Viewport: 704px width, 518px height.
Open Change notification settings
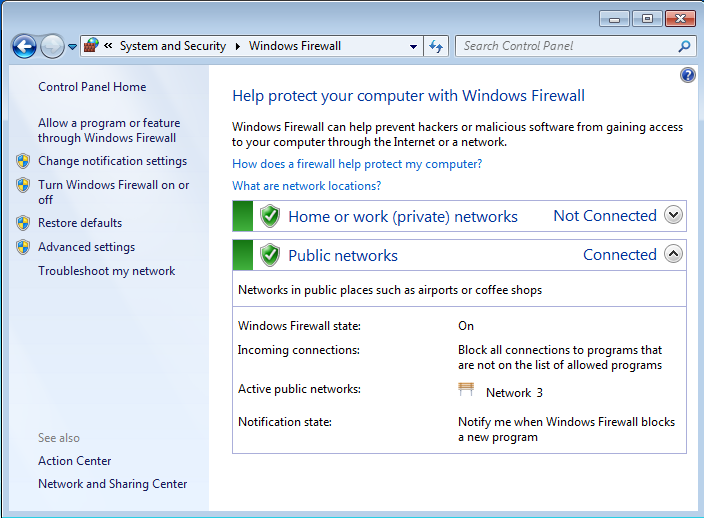(112, 161)
